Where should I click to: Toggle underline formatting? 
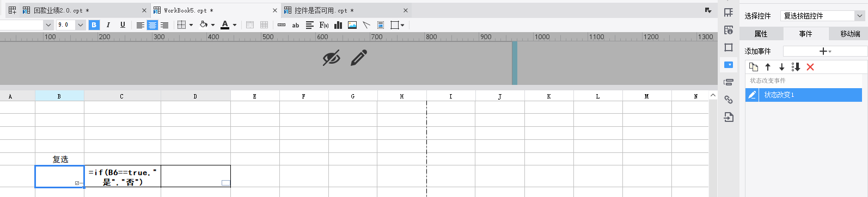(x=123, y=25)
